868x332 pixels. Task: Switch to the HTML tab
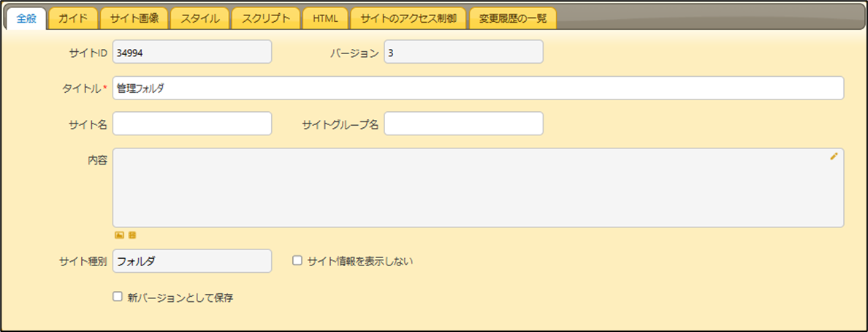tap(325, 18)
